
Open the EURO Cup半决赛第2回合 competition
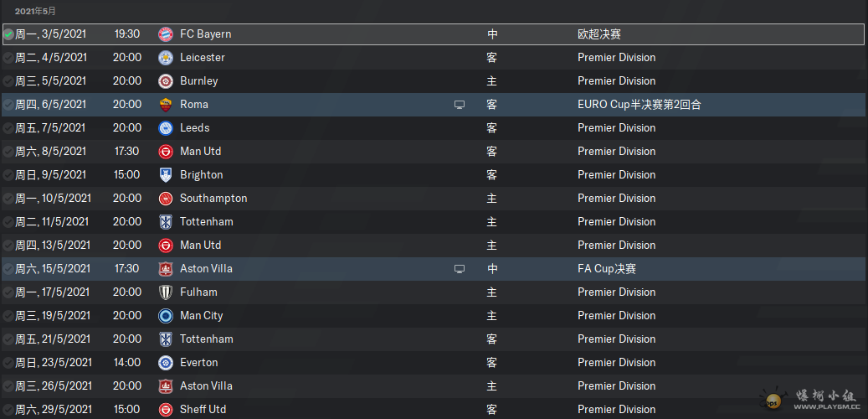(639, 105)
